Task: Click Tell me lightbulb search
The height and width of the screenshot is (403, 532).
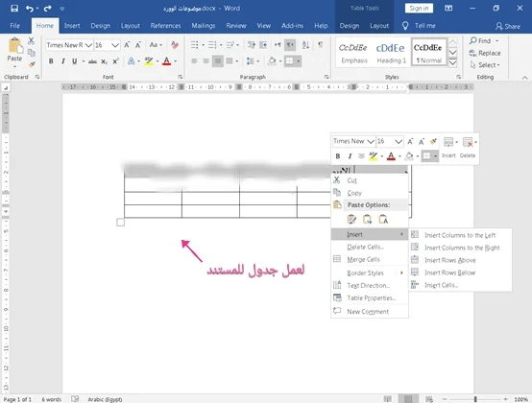Action: pos(405,26)
